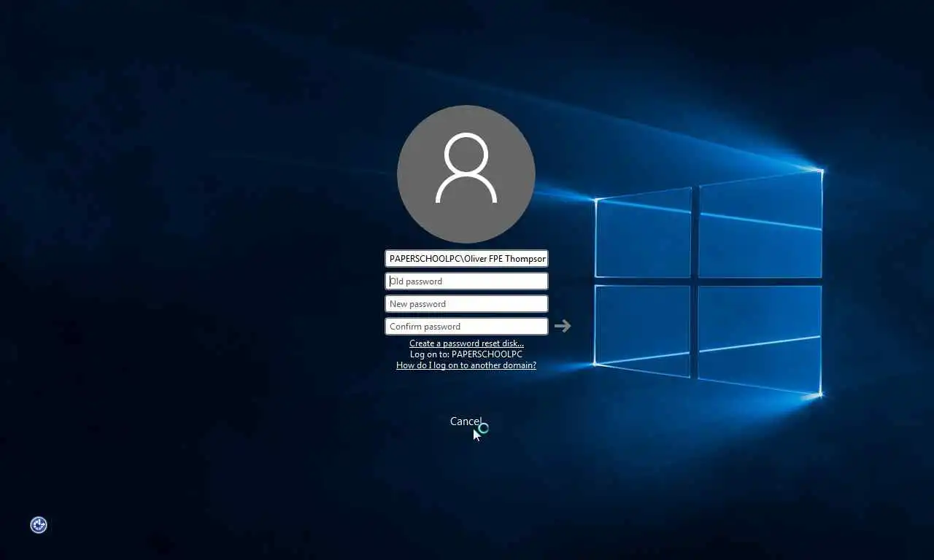Click the Confirm password field

coord(466,326)
